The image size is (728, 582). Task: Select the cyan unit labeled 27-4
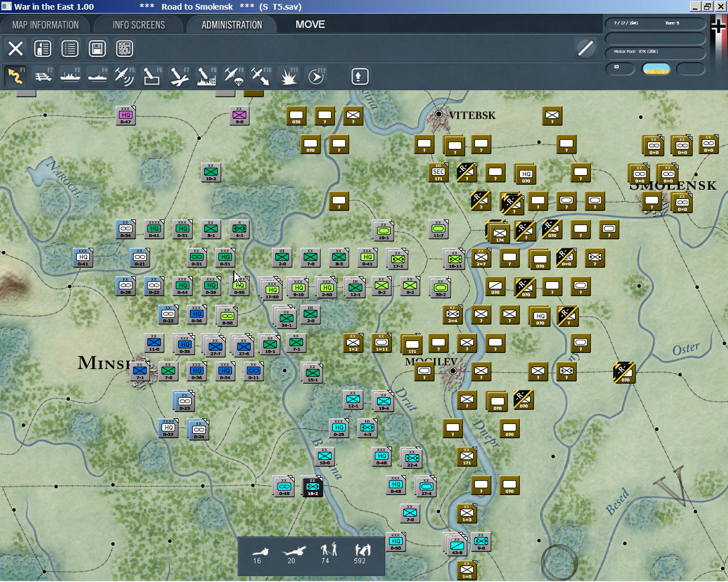point(426,487)
